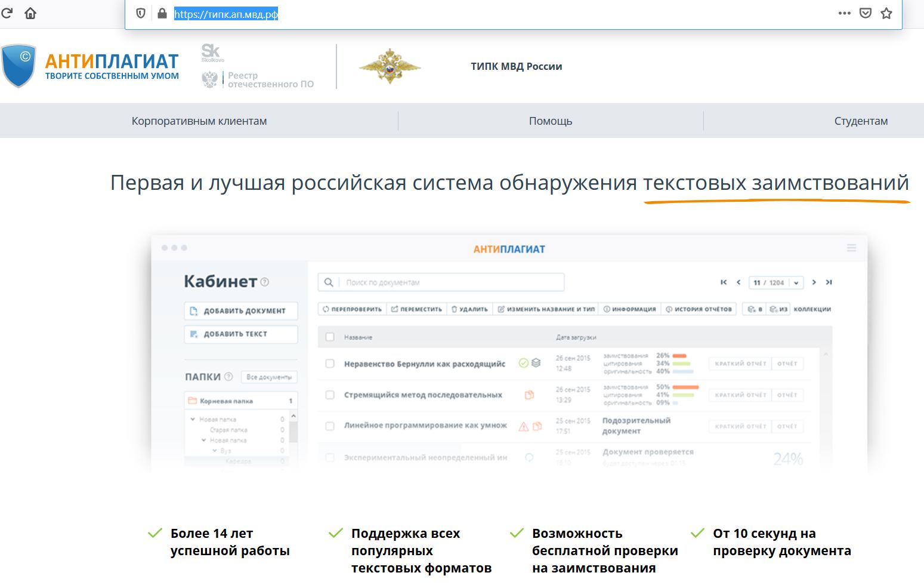Screen dimensions: 924x585
Task: Click the magnifier icon in document search
Action: point(329,282)
